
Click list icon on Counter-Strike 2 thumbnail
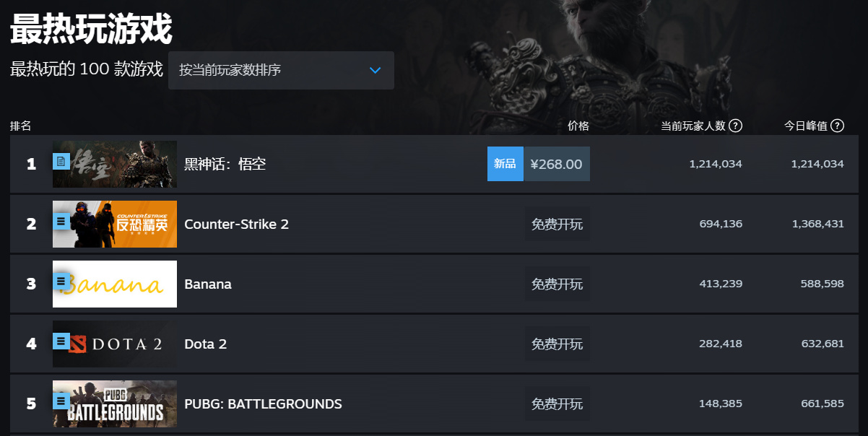61,222
